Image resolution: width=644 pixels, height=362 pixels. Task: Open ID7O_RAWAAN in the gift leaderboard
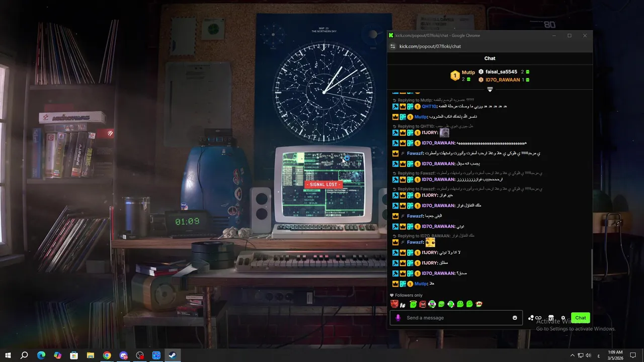[x=503, y=80]
